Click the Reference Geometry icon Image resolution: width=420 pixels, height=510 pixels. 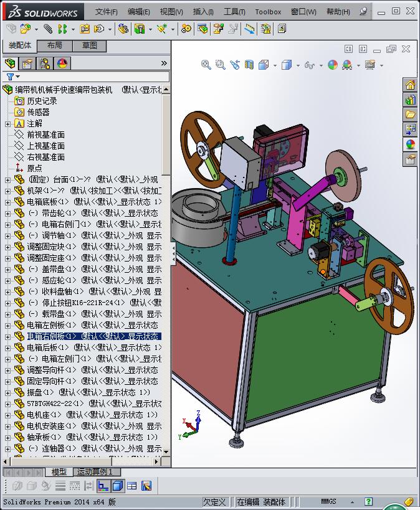(162, 29)
